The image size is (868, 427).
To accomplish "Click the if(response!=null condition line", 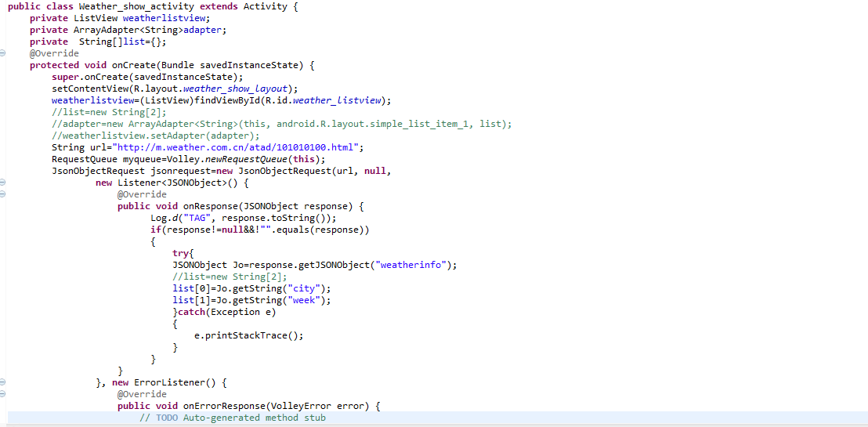I will 259,230.
